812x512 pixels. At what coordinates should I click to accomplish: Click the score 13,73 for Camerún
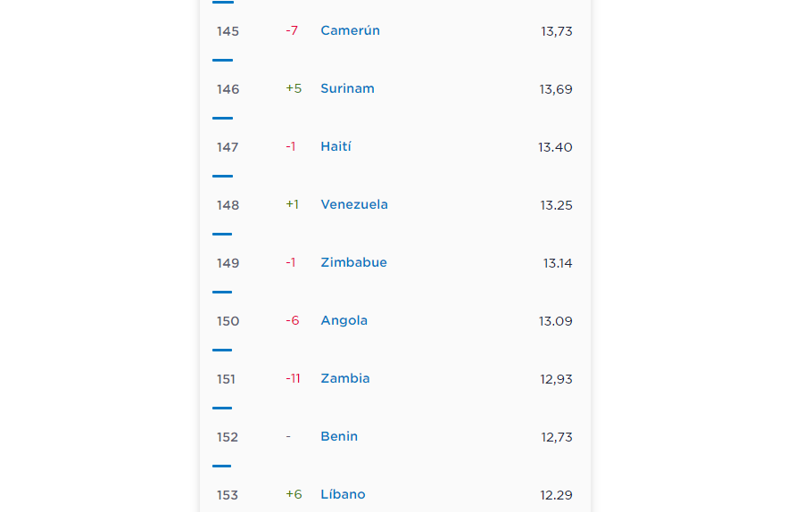tap(557, 31)
